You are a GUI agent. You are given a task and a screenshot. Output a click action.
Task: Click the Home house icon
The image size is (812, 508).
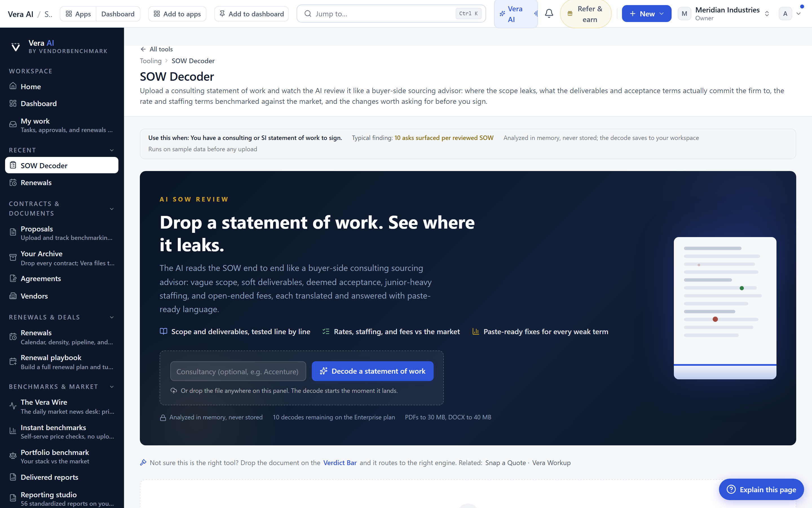[13, 86]
